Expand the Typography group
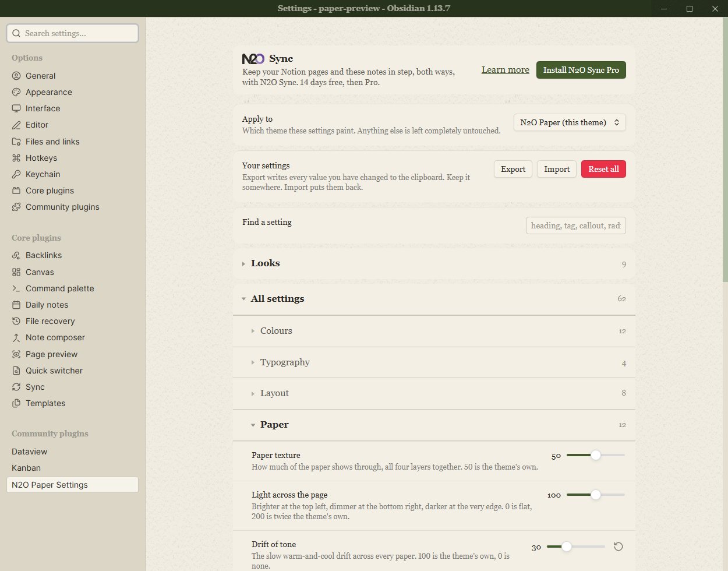The image size is (728, 571). tap(434, 362)
